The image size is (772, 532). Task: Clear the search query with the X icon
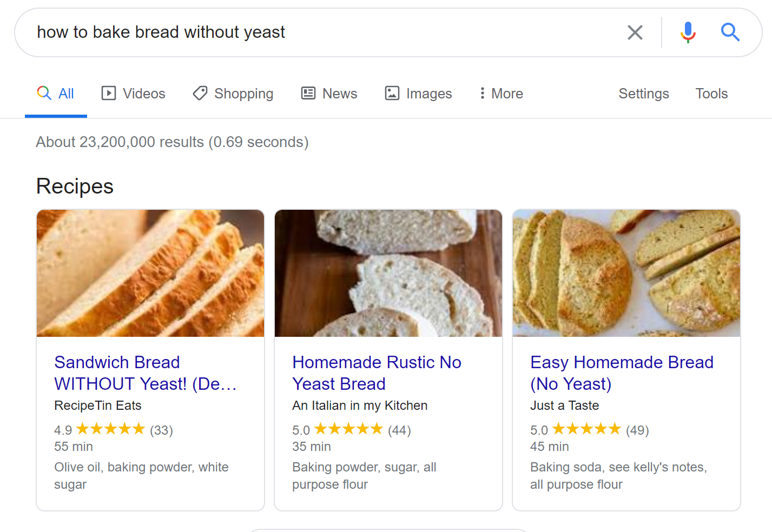635,32
